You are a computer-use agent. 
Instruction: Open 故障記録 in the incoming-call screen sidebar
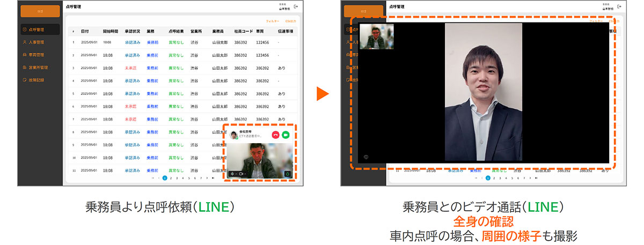[x=40, y=80]
